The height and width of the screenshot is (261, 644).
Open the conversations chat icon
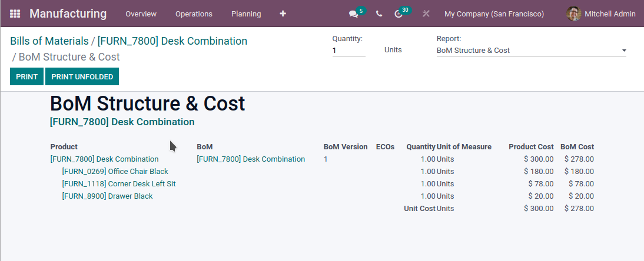click(353, 14)
